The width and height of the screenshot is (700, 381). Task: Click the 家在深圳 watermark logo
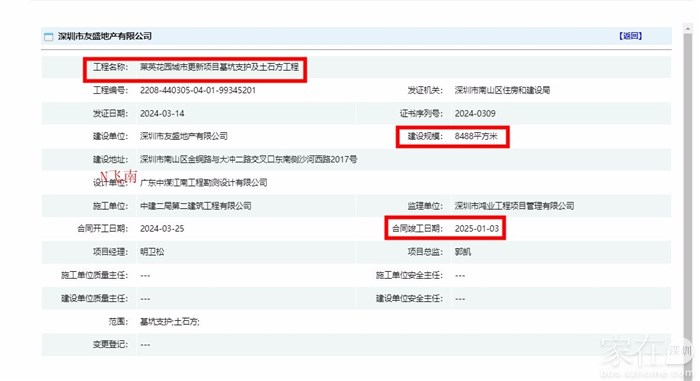point(646,354)
